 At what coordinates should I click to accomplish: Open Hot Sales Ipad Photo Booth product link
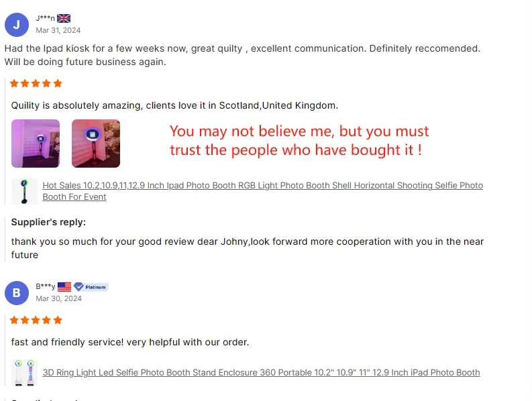[262, 191]
